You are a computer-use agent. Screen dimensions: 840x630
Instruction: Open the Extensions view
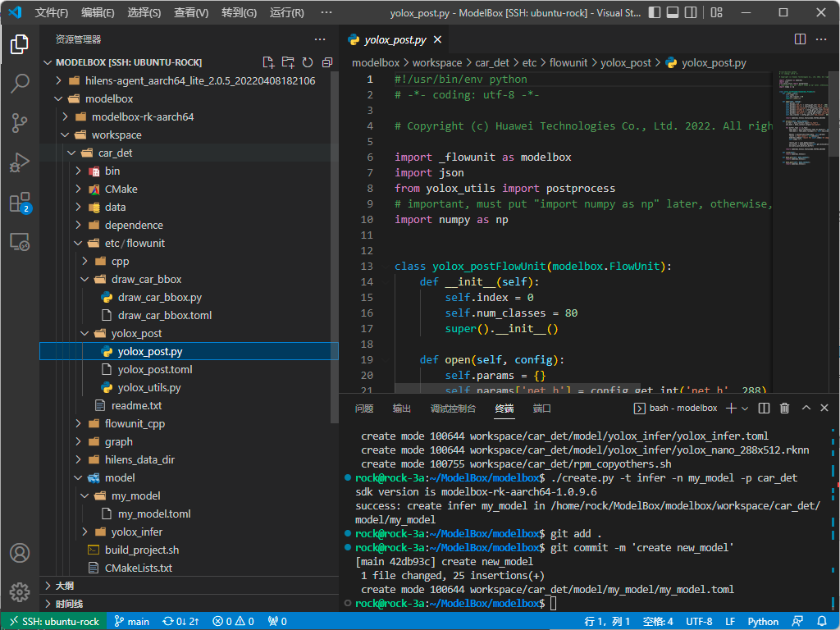coord(20,203)
